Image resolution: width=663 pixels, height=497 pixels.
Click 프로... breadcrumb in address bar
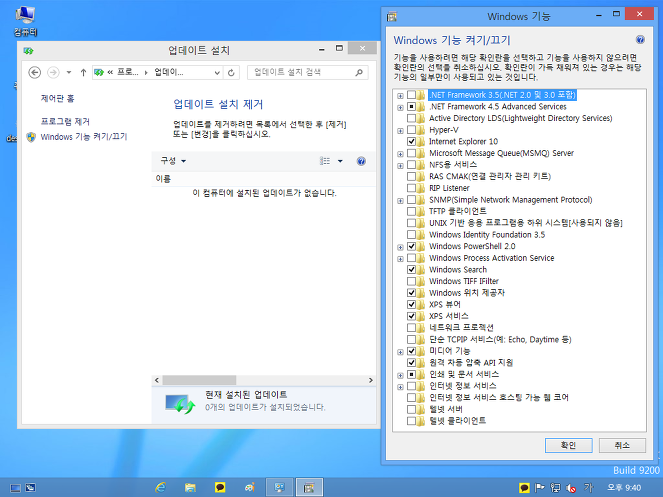pyautogui.click(x=127, y=72)
